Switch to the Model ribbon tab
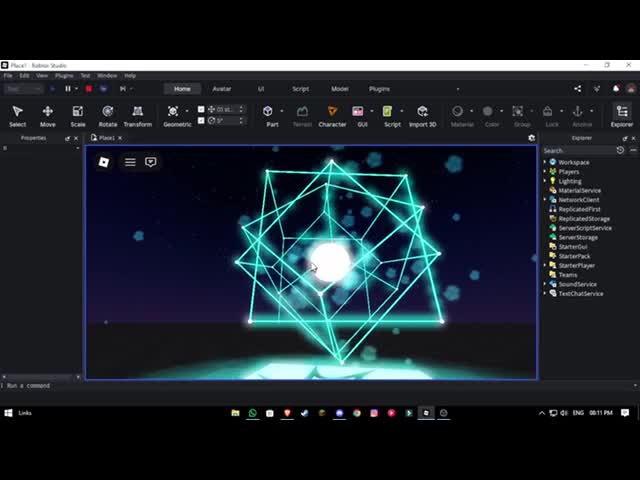This screenshot has width=640, height=480. coord(340,89)
